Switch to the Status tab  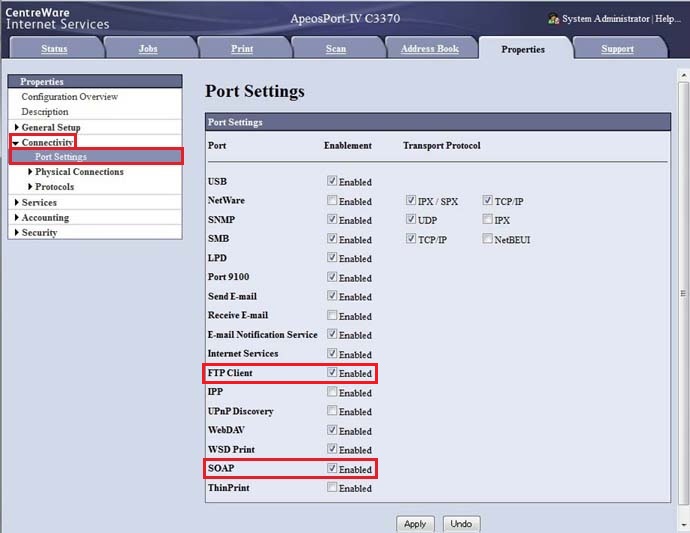point(54,49)
